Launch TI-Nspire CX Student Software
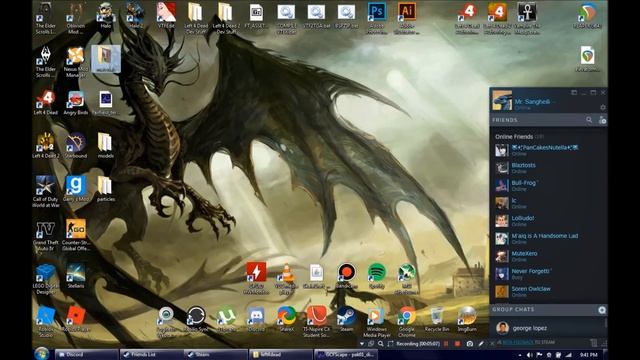Image resolution: width=640 pixels, height=360 pixels. (x=316, y=322)
